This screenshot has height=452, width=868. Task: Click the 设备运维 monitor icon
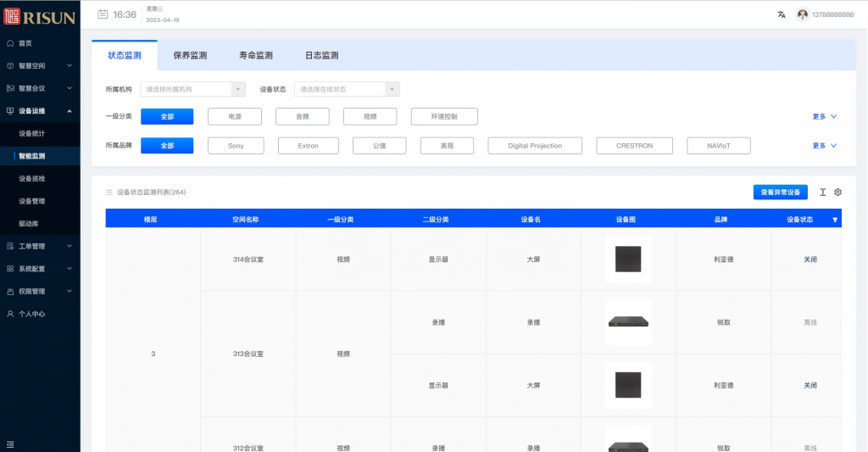point(10,111)
